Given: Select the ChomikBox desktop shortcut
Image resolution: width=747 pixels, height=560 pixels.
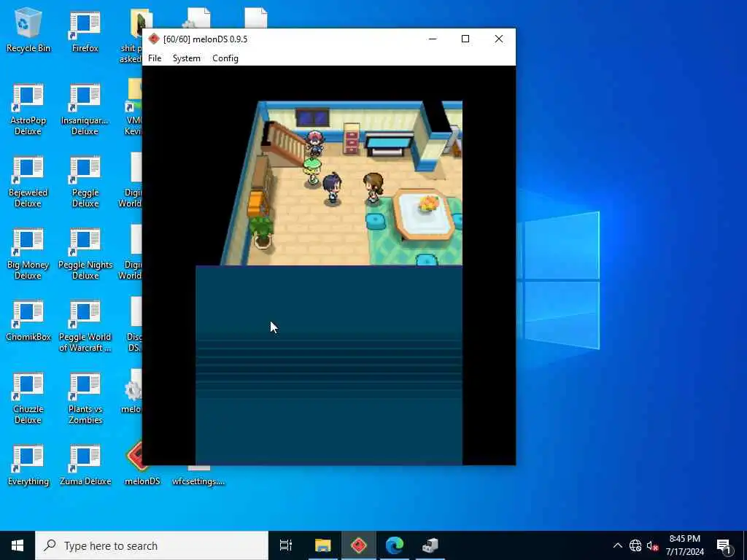Looking at the screenshot, I should tap(28, 321).
